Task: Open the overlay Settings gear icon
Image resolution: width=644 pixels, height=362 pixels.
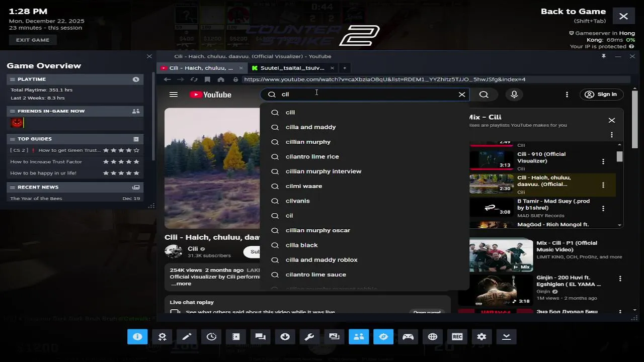Action: (481, 337)
